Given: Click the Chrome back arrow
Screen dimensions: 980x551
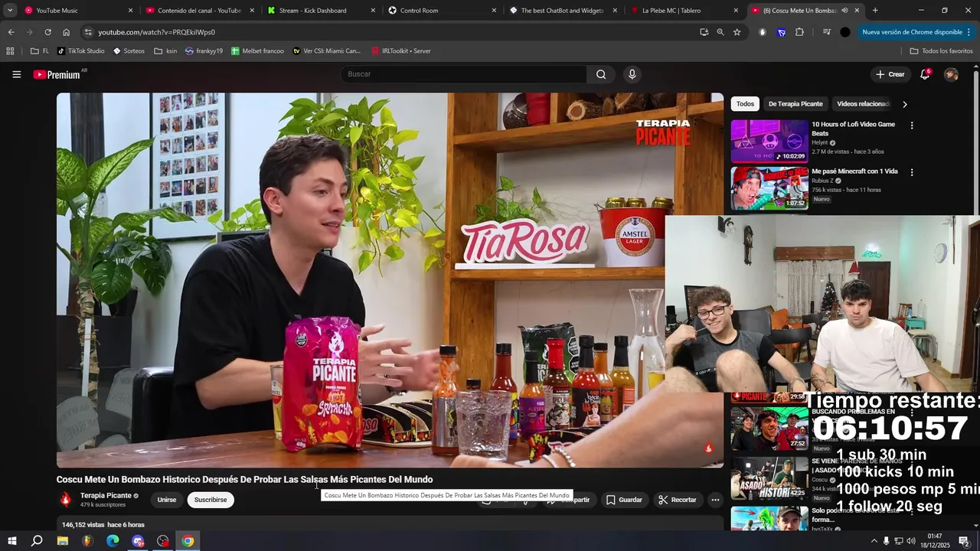Looking at the screenshot, I should (11, 32).
